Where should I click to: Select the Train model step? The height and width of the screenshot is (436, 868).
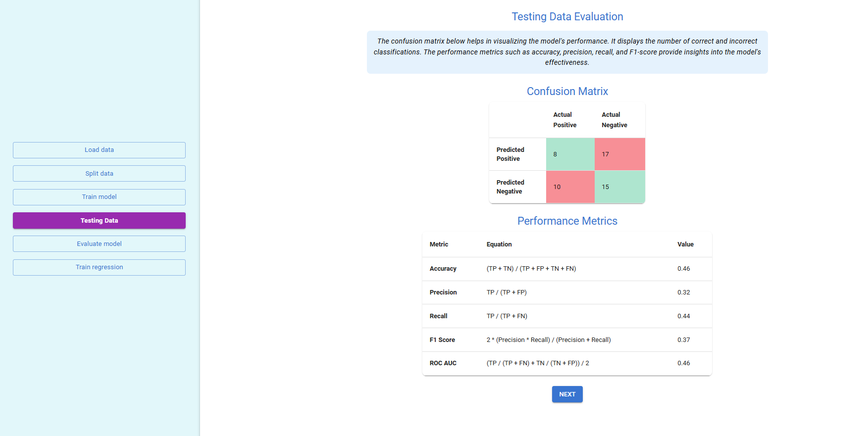(x=99, y=197)
